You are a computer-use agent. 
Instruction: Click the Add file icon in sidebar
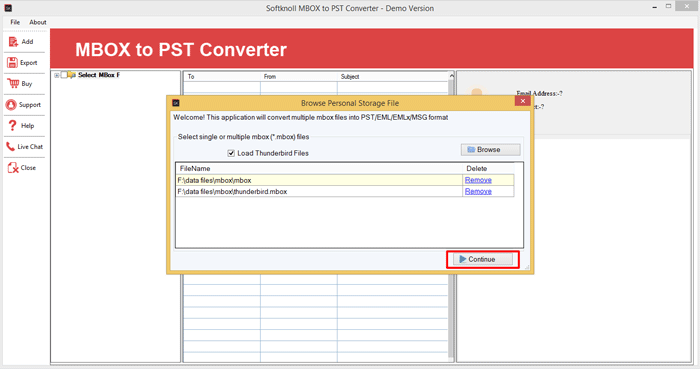click(x=13, y=41)
